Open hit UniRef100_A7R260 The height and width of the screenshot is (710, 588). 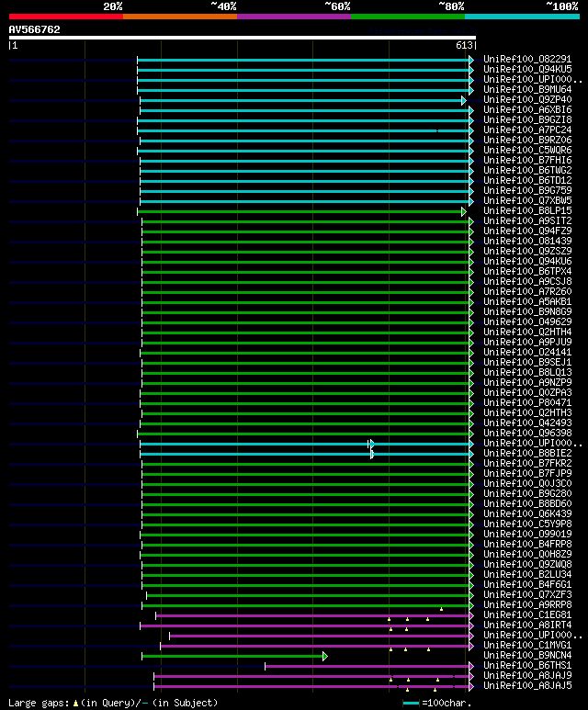pos(527,291)
